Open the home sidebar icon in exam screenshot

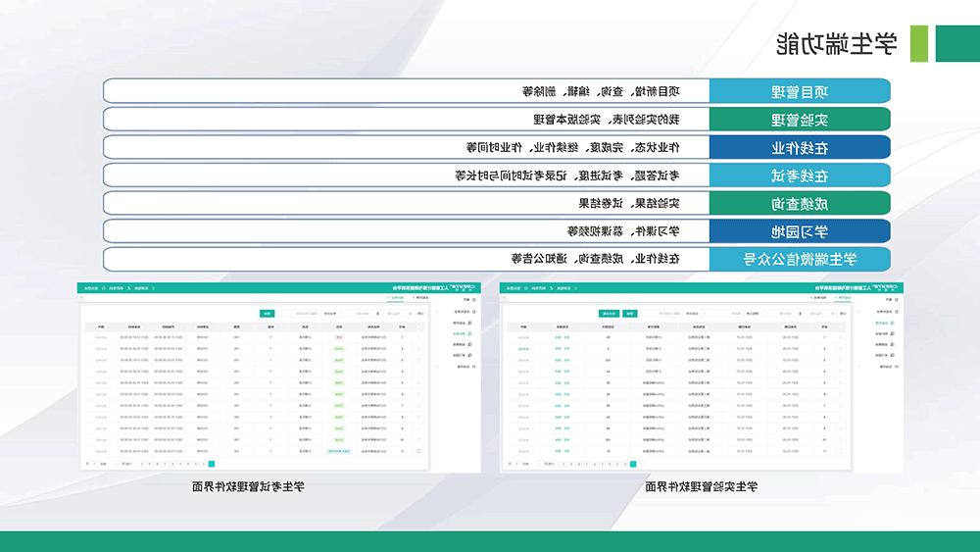[473, 300]
